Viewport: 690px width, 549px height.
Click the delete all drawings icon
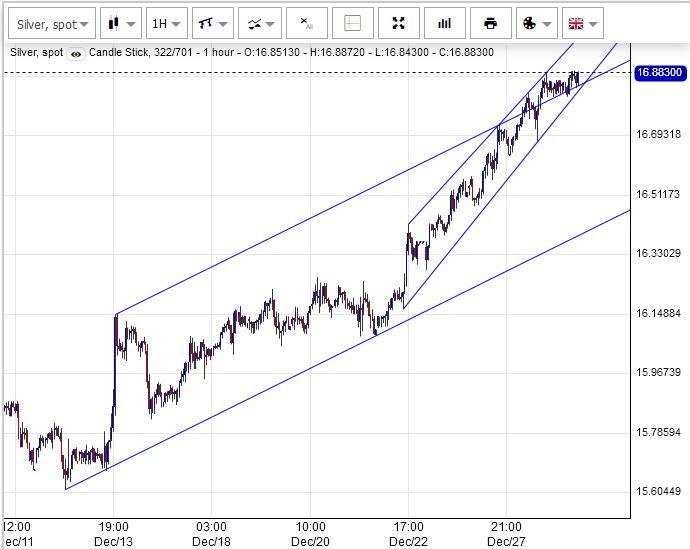point(307,23)
